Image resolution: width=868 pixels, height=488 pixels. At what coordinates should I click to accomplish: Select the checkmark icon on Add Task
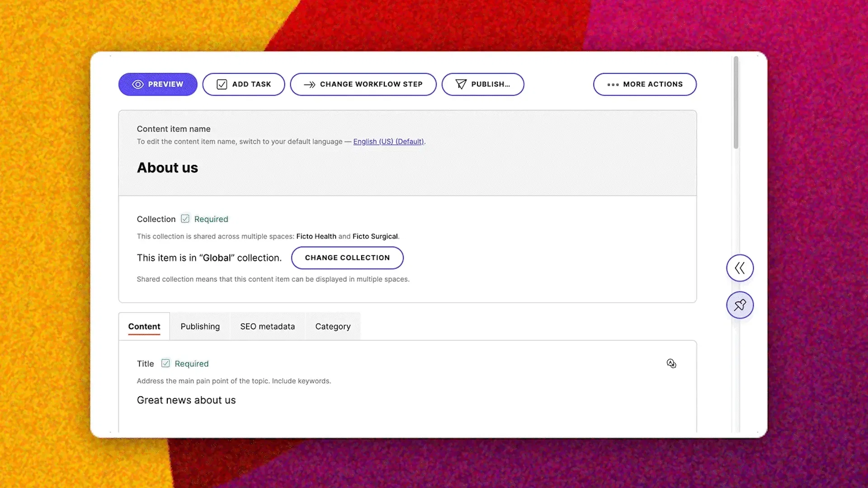tap(221, 84)
